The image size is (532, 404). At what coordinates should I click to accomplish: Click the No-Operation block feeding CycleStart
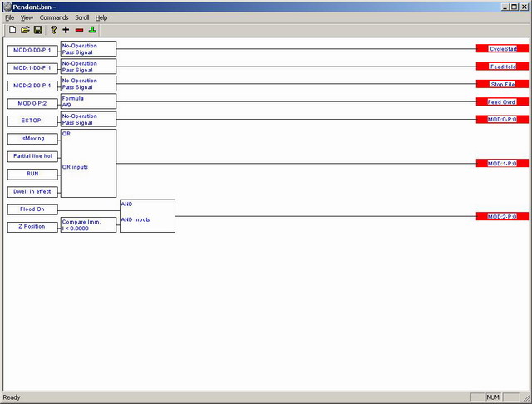(x=88, y=49)
